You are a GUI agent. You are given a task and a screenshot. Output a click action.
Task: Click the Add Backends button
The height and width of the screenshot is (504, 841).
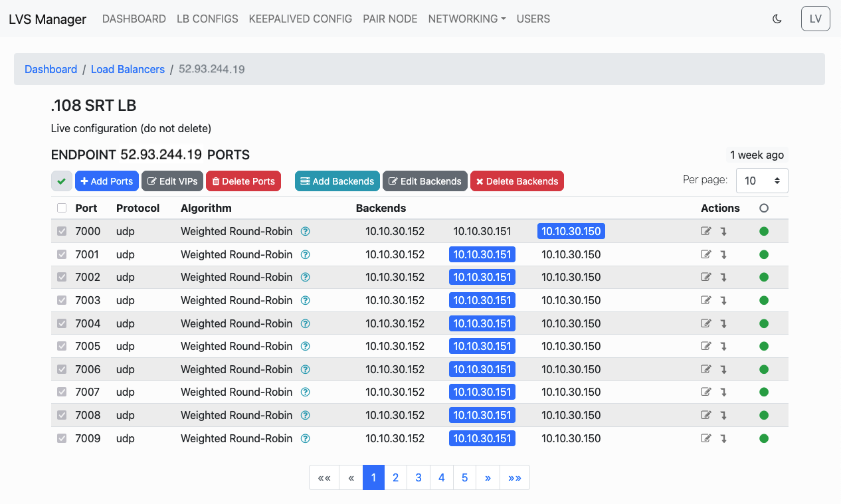click(x=337, y=181)
